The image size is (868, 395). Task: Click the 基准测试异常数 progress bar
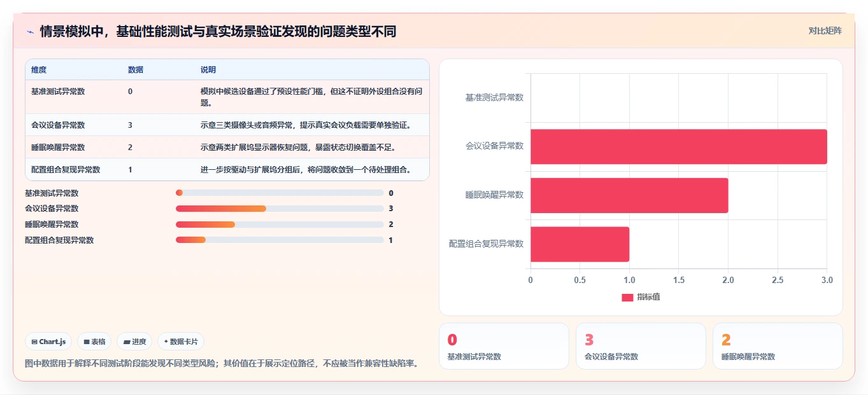(280, 193)
